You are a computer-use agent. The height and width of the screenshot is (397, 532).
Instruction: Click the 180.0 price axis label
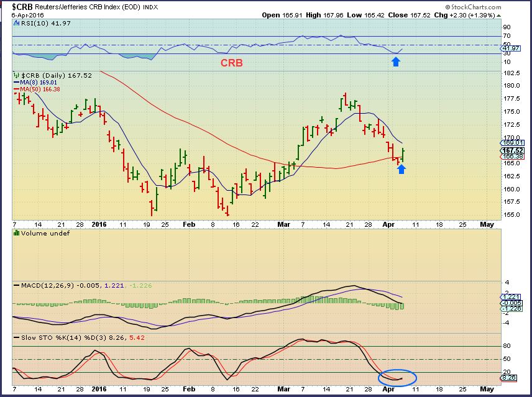(x=511, y=86)
